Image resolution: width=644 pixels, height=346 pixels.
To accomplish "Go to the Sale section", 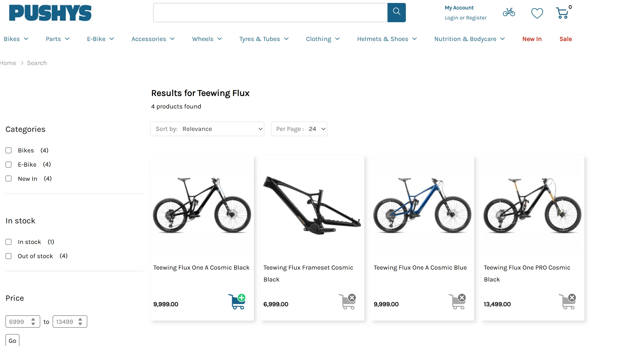I will click(x=566, y=39).
